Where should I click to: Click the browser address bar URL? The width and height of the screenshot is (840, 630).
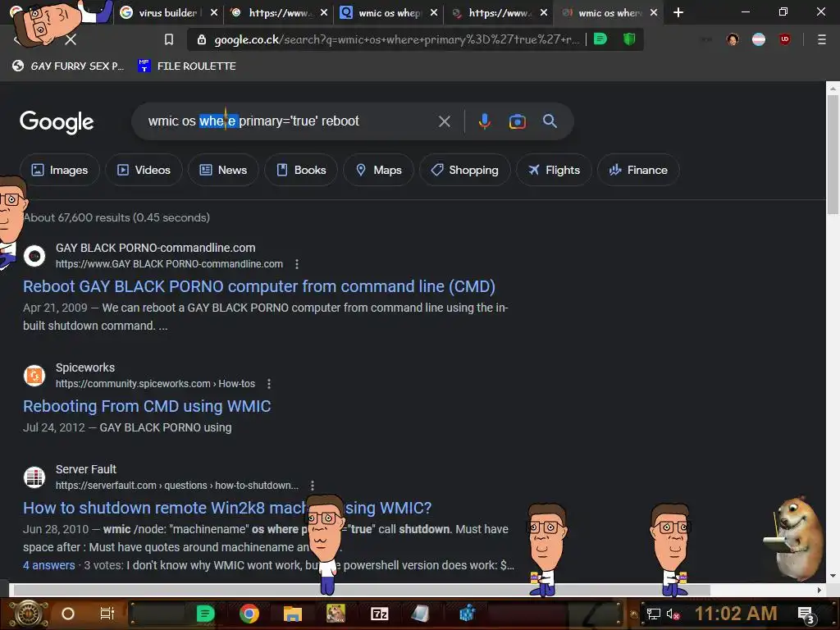(396, 39)
